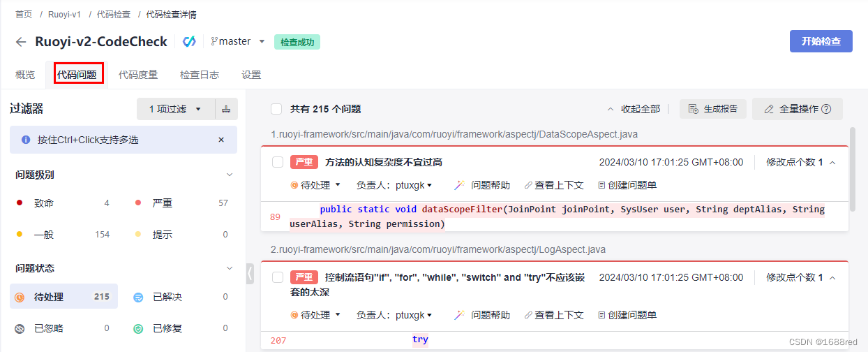Switch to the 代码问题 tab
Viewport: 868px width, 352px height.
pos(77,75)
